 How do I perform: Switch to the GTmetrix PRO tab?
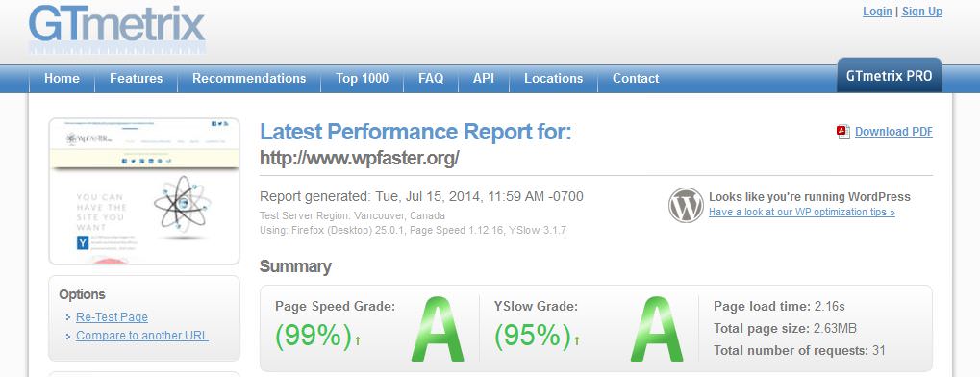890,76
